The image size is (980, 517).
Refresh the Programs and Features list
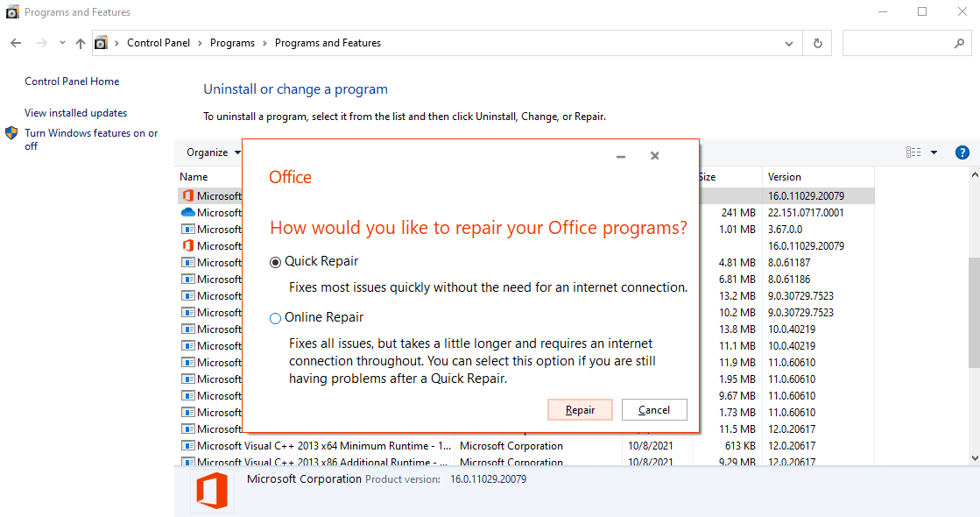[x=817, y=43]
